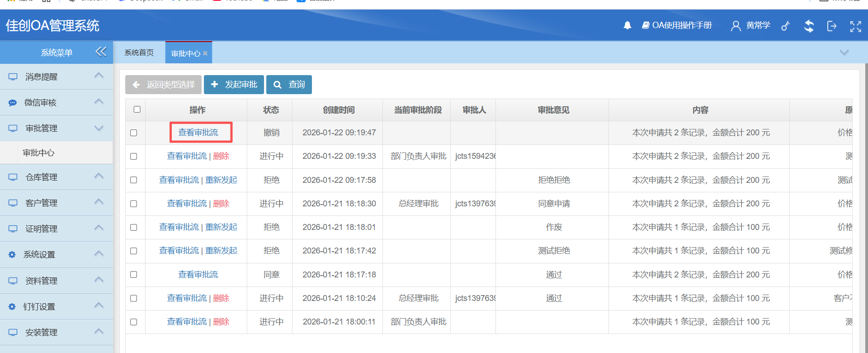The height and width of the screenshot is (353, 868).
Task: Click the user profile icon for 黄常学
Action: pos(736,26)
